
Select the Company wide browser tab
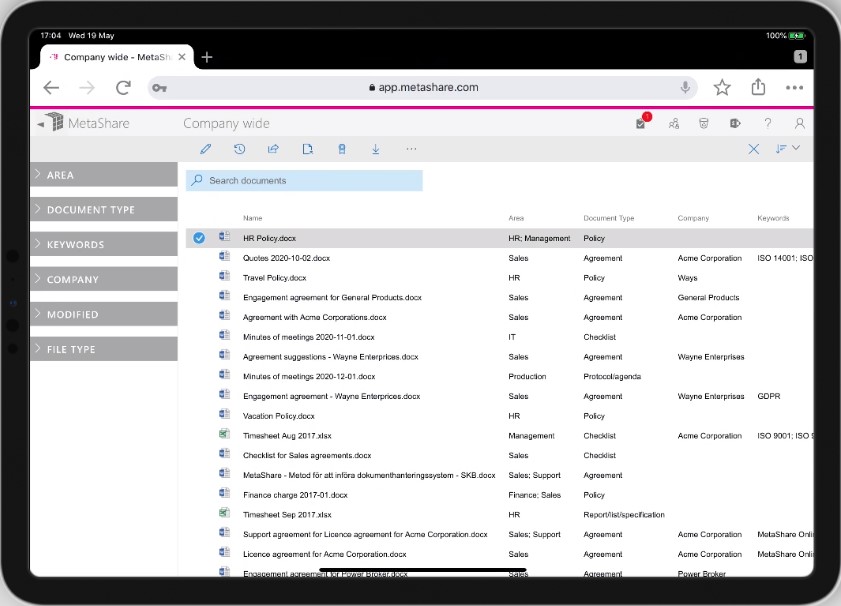(x=117, y=57)
